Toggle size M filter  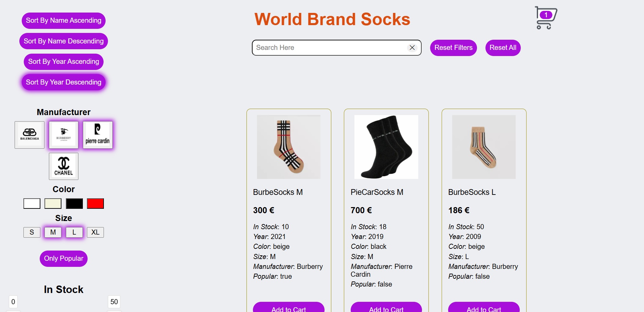(x=53, y=232)
